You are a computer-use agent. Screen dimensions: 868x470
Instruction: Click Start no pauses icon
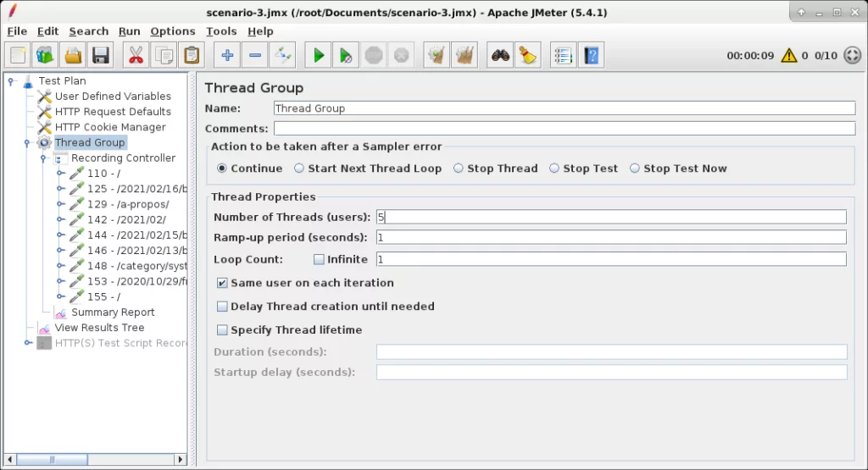(x=346, y=55)
